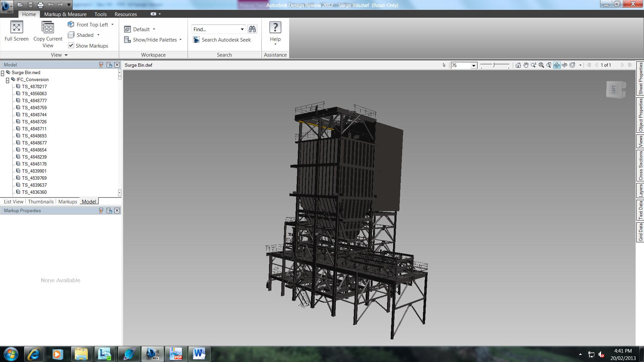Select TS_4848726 in the model tree
644x362 pixels.
point(34,122)
